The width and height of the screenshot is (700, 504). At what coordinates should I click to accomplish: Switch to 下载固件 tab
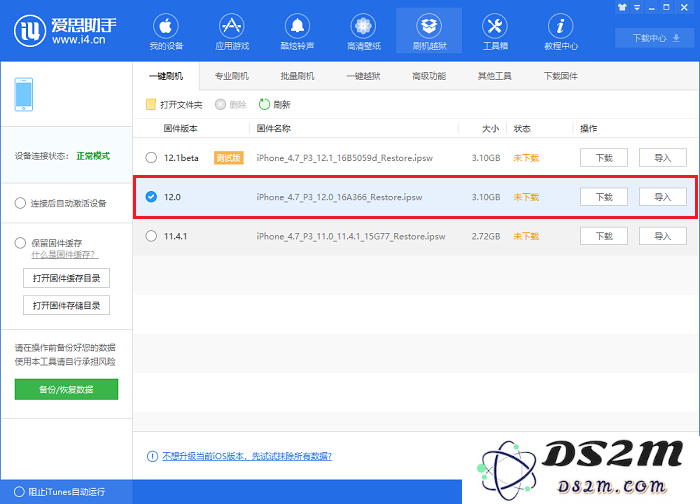[561, 76]
